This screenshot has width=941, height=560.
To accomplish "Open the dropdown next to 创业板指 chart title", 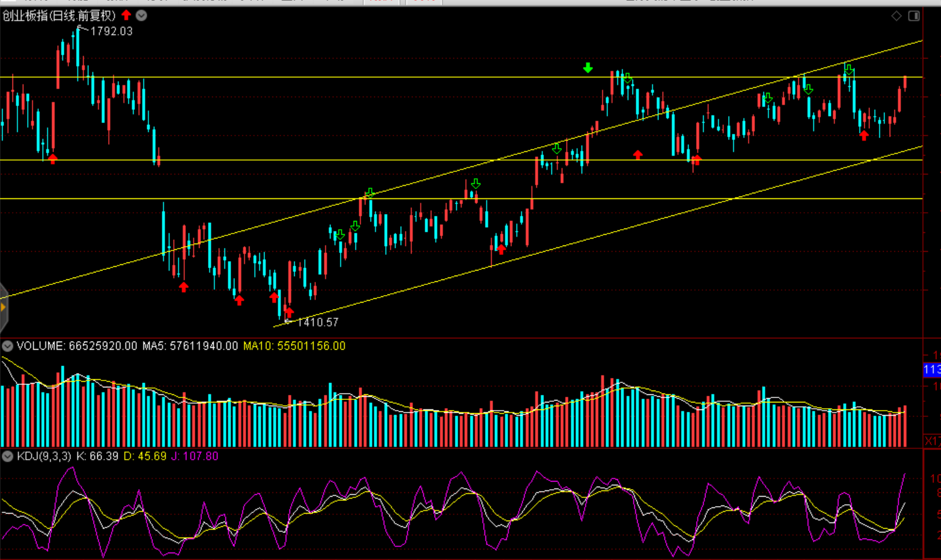I will pos(142,16).
